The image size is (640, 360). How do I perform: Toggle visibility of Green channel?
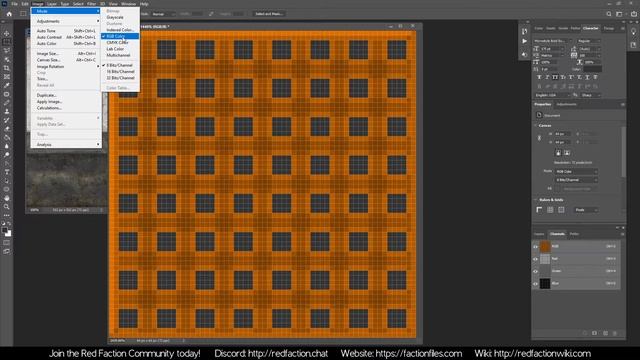coord(536,271)
